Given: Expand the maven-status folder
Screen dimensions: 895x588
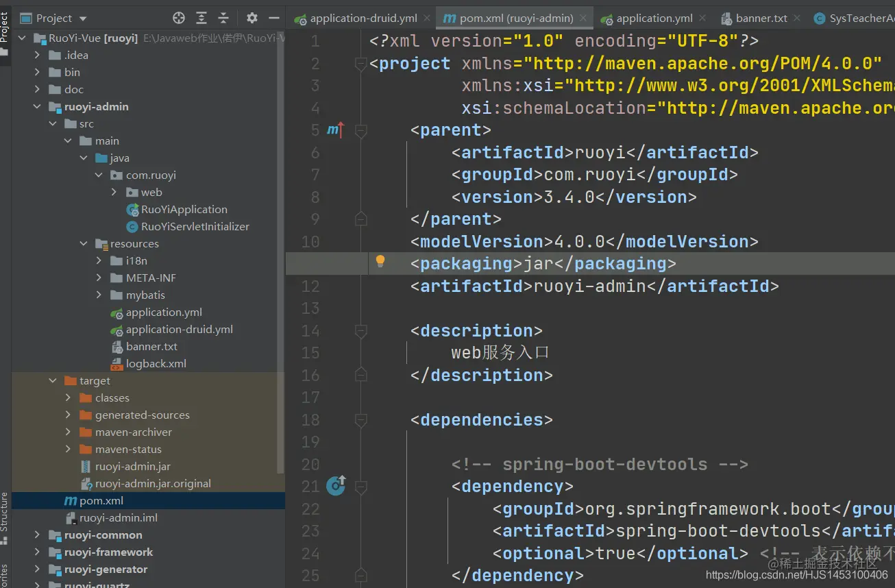Looking at the screenshot, I should pyautogui.click(x=69, y=450).
